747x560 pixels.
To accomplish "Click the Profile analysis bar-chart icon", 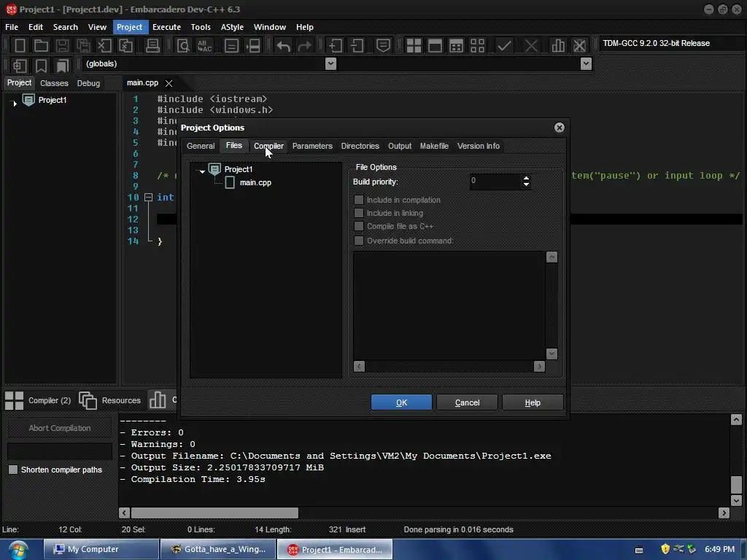I will pos(558,46).
